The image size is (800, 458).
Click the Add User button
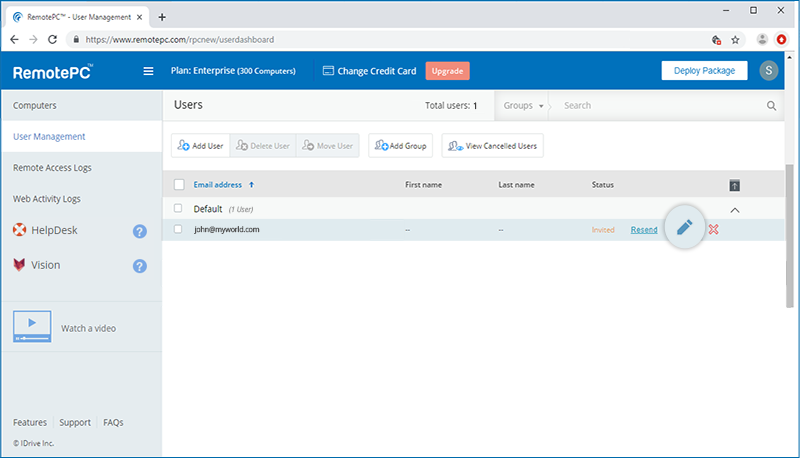point(201,146)
